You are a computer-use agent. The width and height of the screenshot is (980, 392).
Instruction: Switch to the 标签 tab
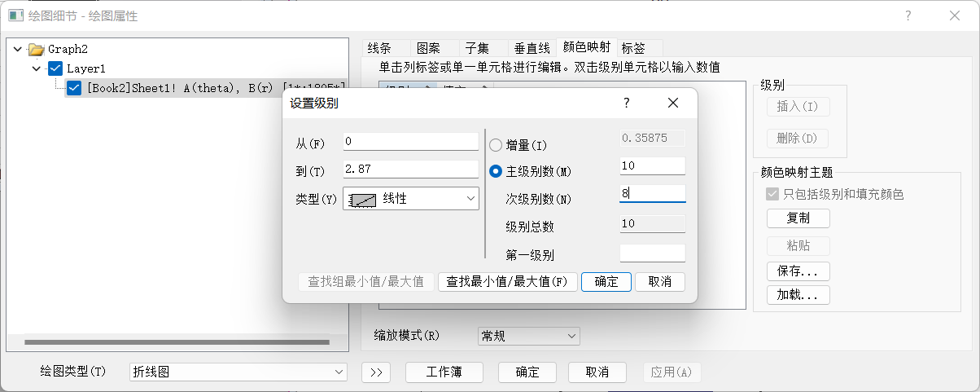[633, 48]
